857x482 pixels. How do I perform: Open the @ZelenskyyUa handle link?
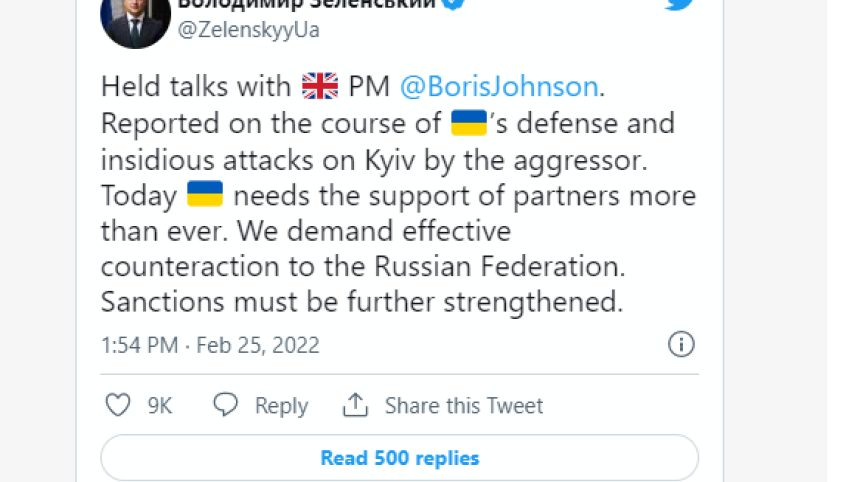(x=248, y=30)
